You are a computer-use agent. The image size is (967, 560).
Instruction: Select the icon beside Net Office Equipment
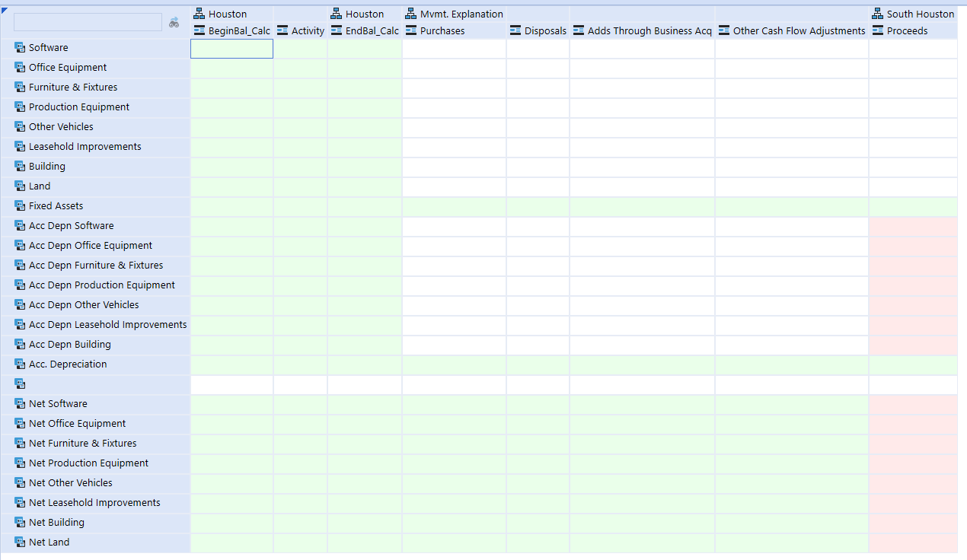point(20,424)
